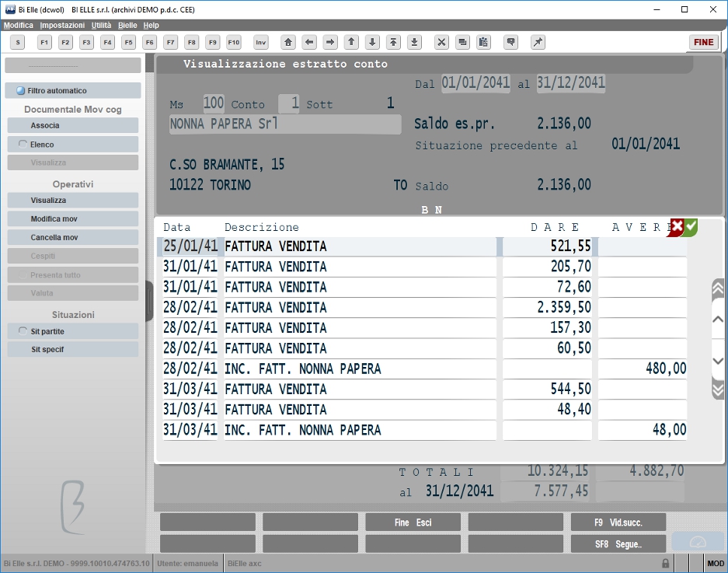Viewport: 728px width, 573px height.
Task: Click the Inv toolbar button
Action: pos(261,42)
